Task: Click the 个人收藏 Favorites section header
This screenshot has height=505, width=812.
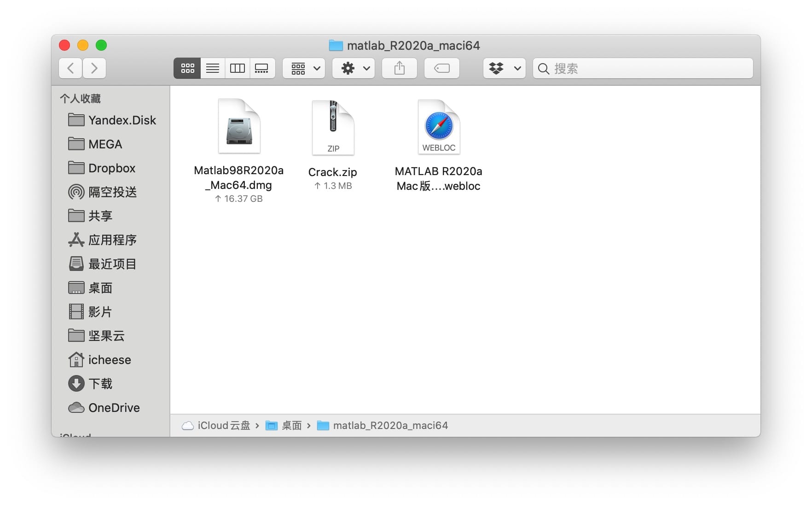Action: [80, 99]
